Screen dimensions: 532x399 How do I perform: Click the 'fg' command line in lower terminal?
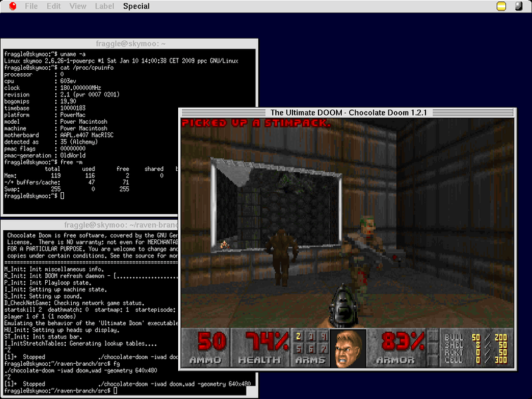click(x=62, y=364)
